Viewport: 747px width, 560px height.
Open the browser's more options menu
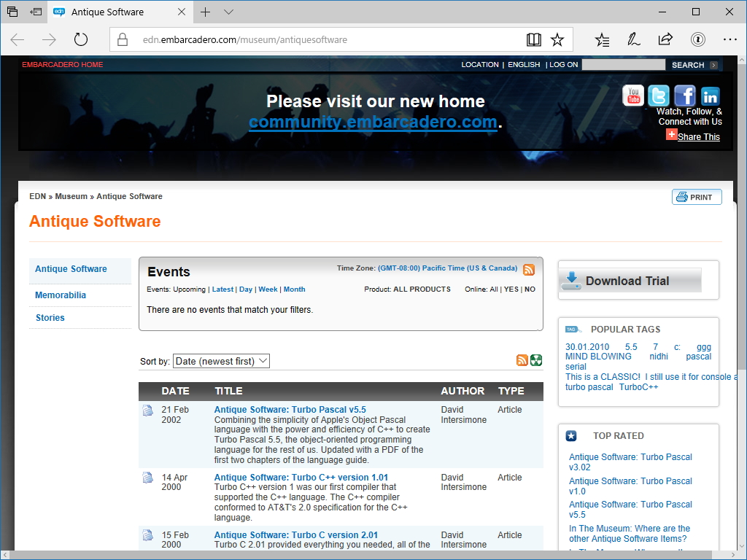click(x=730, y=39)
